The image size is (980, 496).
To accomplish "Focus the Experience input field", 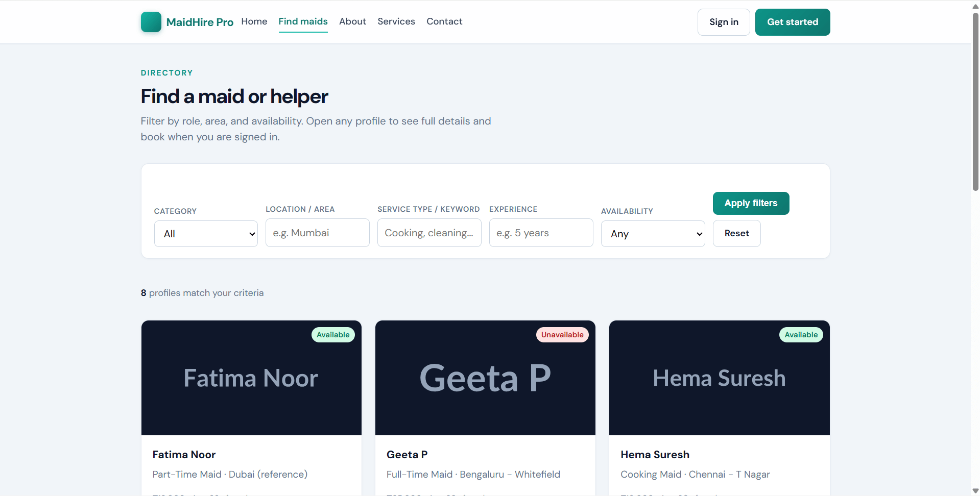I will [541, 233].
